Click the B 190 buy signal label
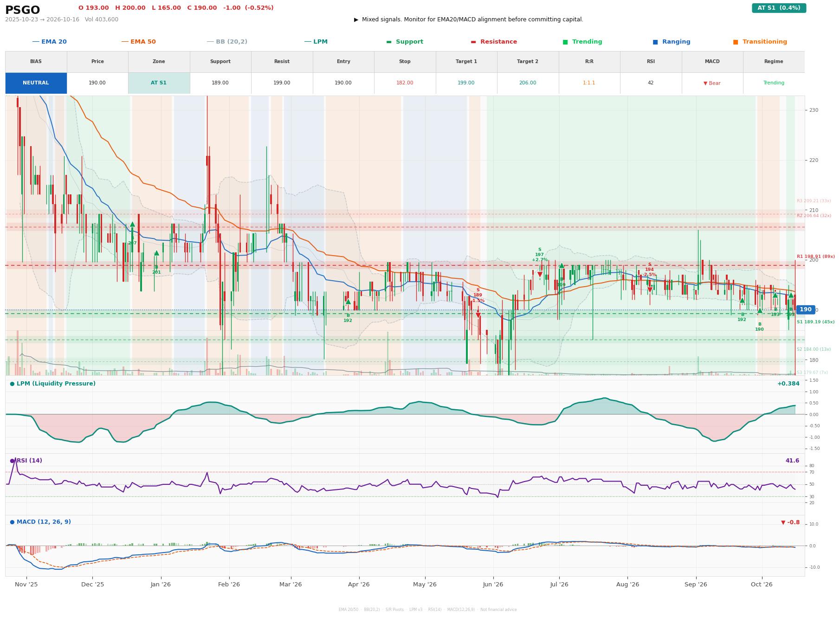This screenshot has width=840, height=617. [759, 327]
